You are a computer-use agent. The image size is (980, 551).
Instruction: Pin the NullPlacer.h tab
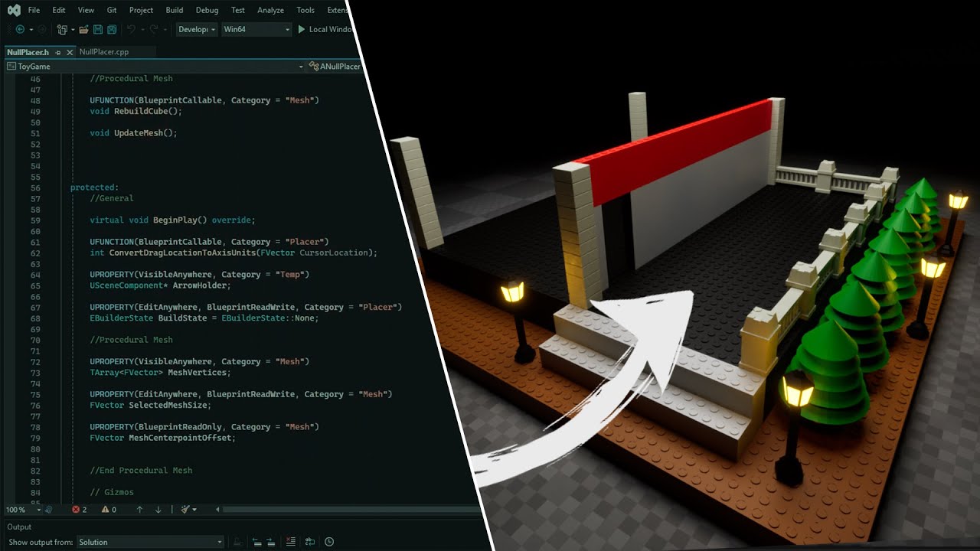(x=57, y=52)
